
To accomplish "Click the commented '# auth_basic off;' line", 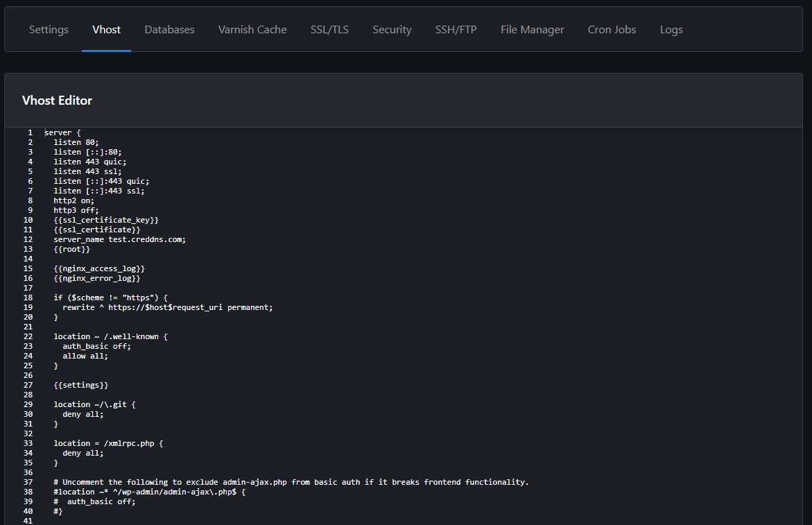I will tap(94, 501).
